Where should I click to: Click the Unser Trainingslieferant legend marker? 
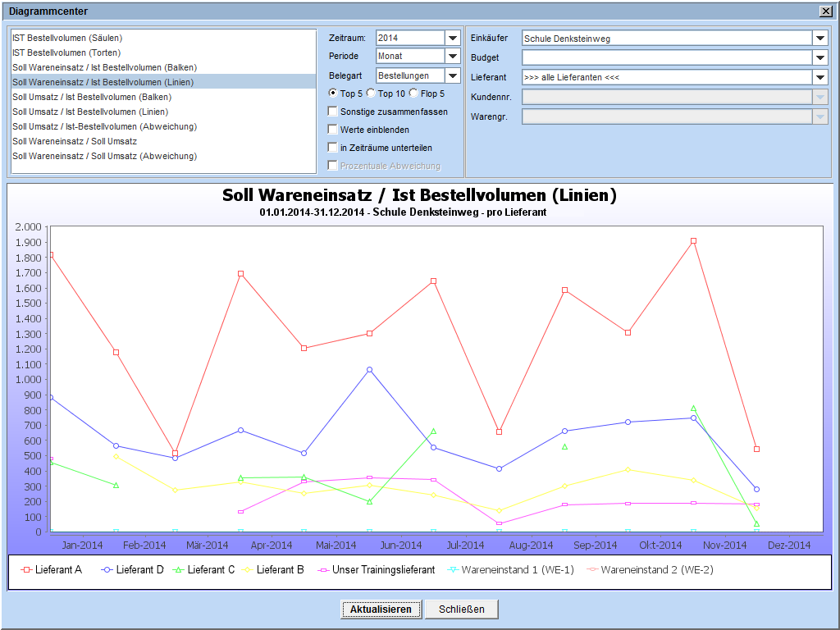coord(322,569)
